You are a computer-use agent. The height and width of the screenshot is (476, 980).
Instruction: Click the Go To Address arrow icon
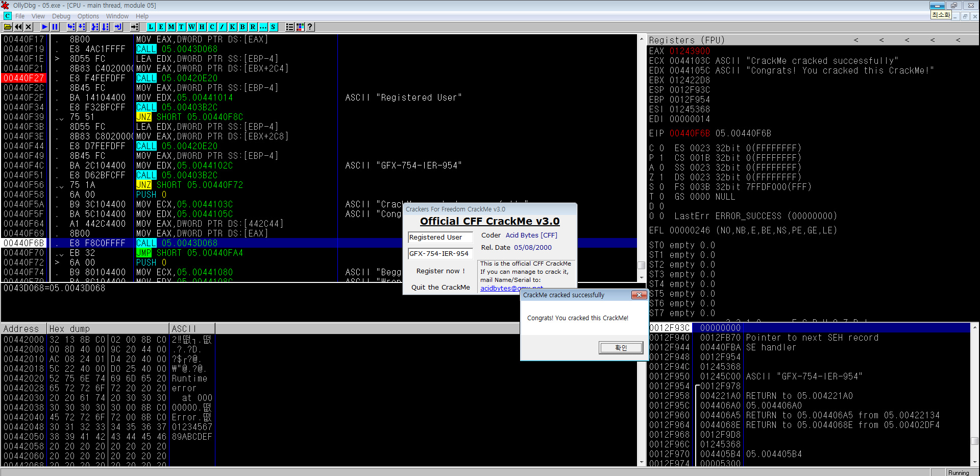click(x=135, y=27)
